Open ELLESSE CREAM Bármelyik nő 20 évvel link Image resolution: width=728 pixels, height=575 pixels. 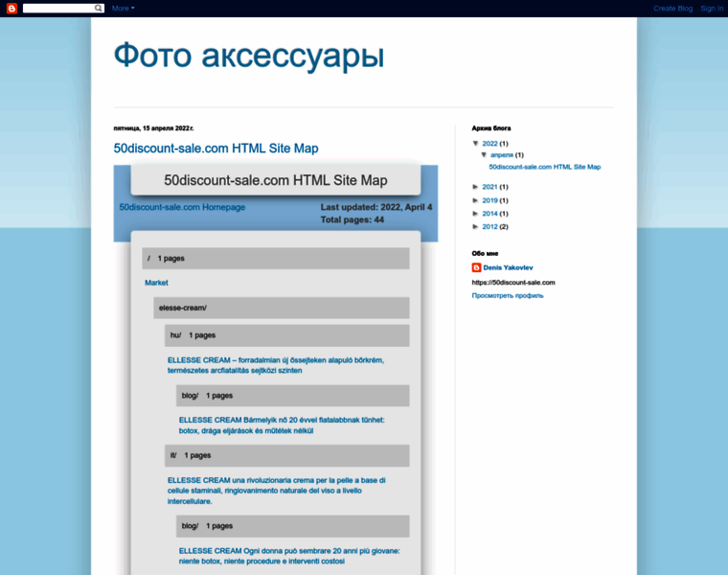(x=282, y=425)
